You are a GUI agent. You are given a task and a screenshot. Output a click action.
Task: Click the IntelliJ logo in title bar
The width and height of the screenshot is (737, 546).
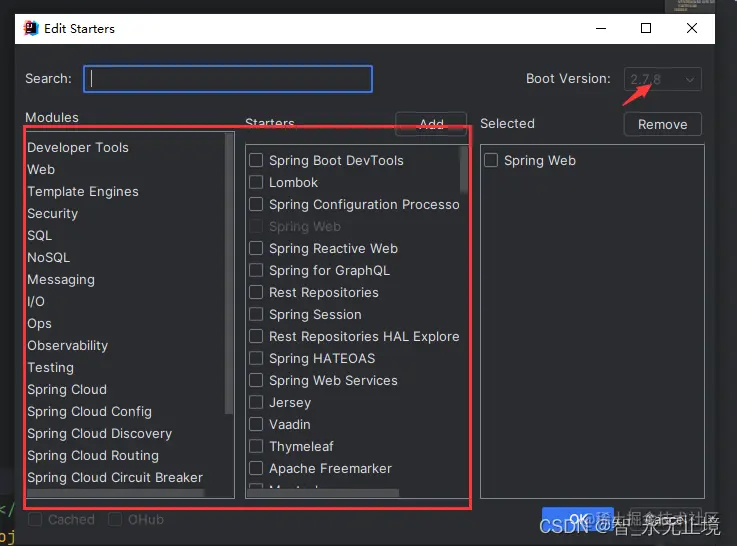coord(31,28)
